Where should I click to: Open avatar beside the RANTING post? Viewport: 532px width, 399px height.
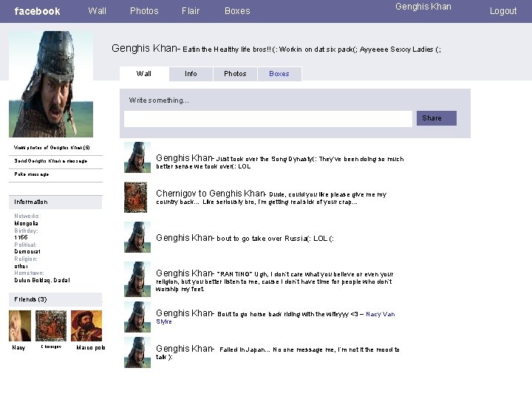(x=137, y=279)
